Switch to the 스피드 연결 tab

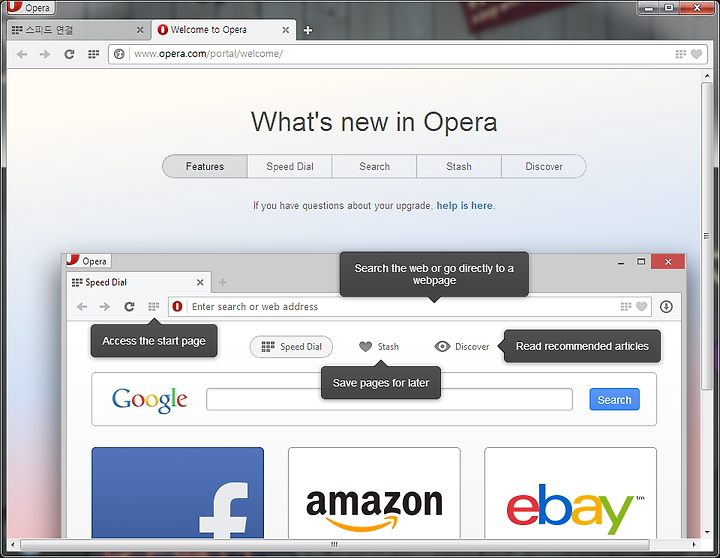[79, 30]
